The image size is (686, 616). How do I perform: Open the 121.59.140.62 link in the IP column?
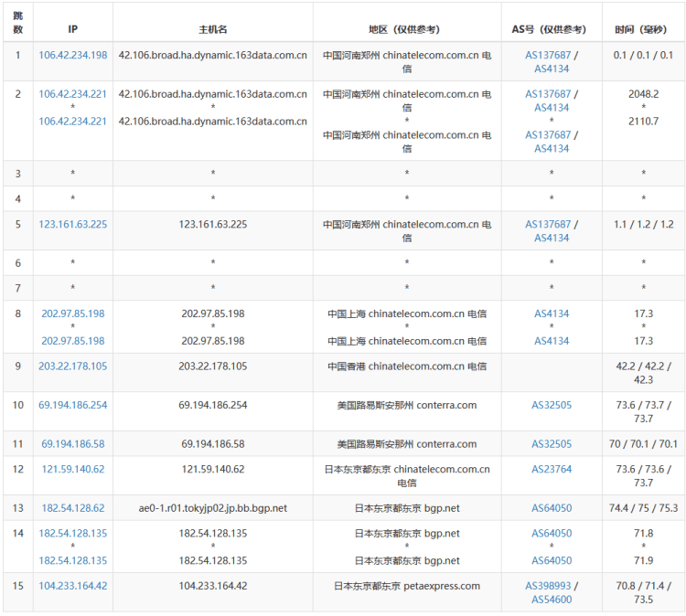pos(72,469)
